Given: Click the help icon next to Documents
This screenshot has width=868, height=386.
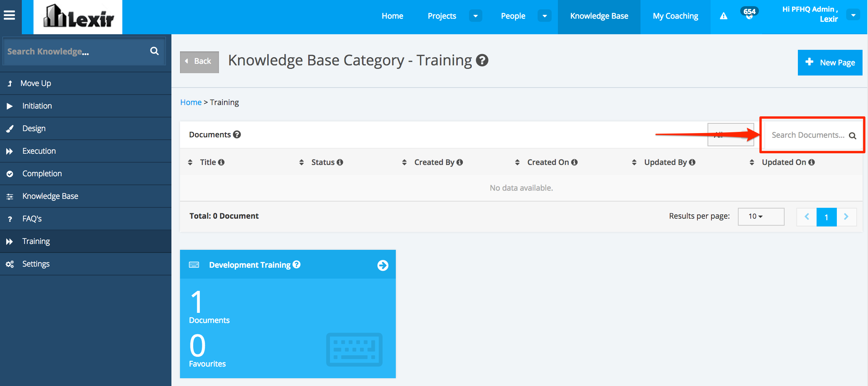Looking at the screenshot, I should tap(237, 134).
